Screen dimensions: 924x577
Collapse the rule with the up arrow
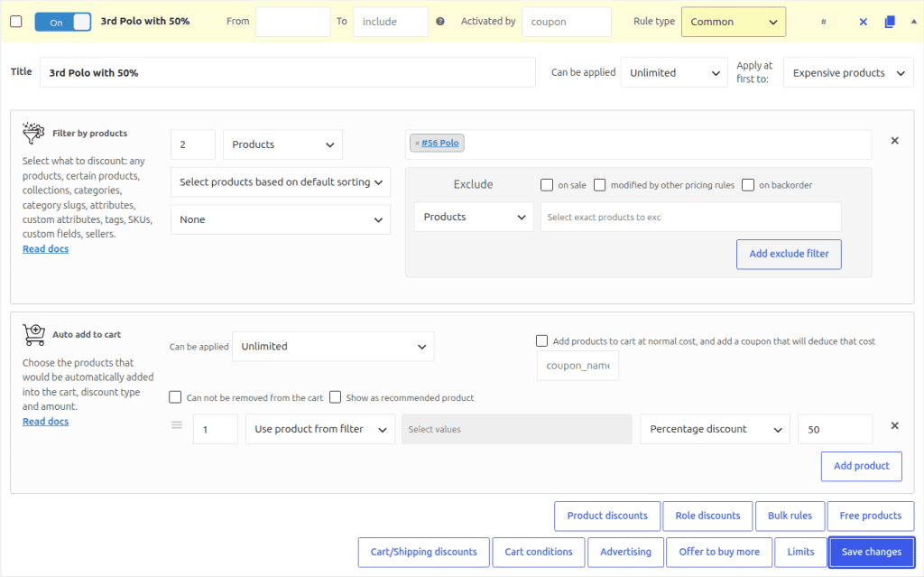pyautogui.click(x=914, y=22)
